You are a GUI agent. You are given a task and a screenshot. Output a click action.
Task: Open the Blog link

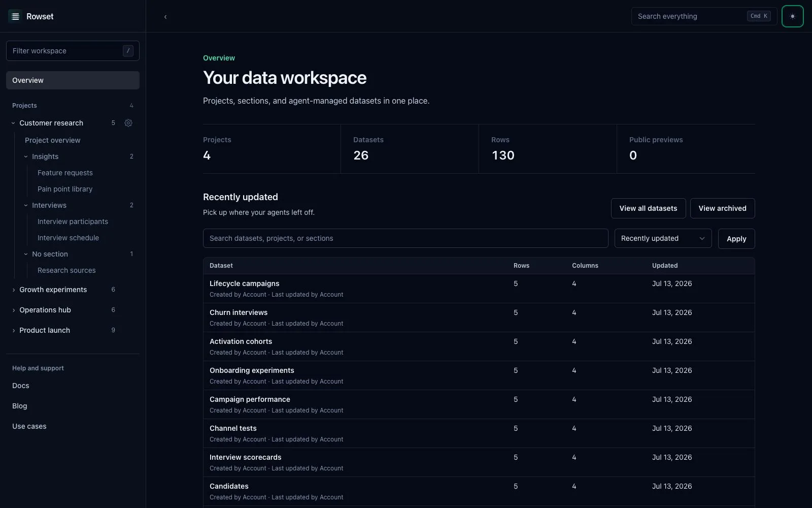coord(20,406)
